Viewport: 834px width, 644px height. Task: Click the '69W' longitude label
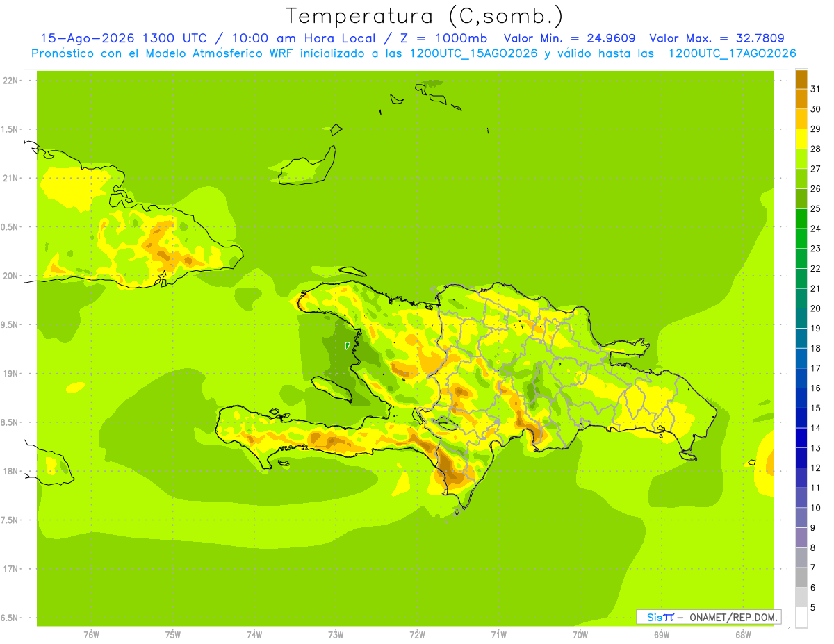pos(662,635)
